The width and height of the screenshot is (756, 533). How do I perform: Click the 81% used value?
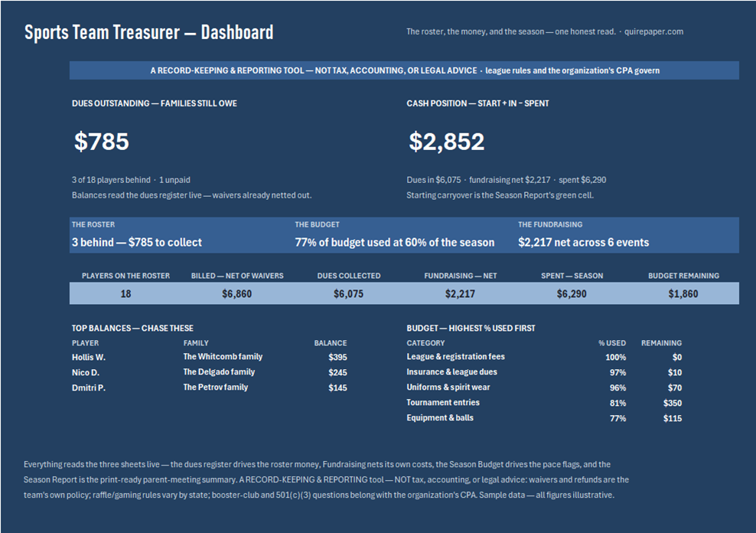tap(618, 404)
